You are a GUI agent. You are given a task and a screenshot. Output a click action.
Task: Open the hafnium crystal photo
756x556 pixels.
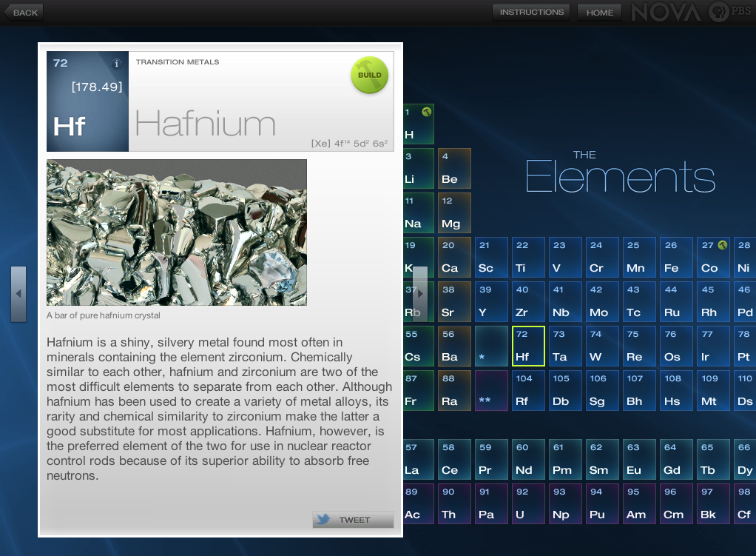[x=177, y=232]
